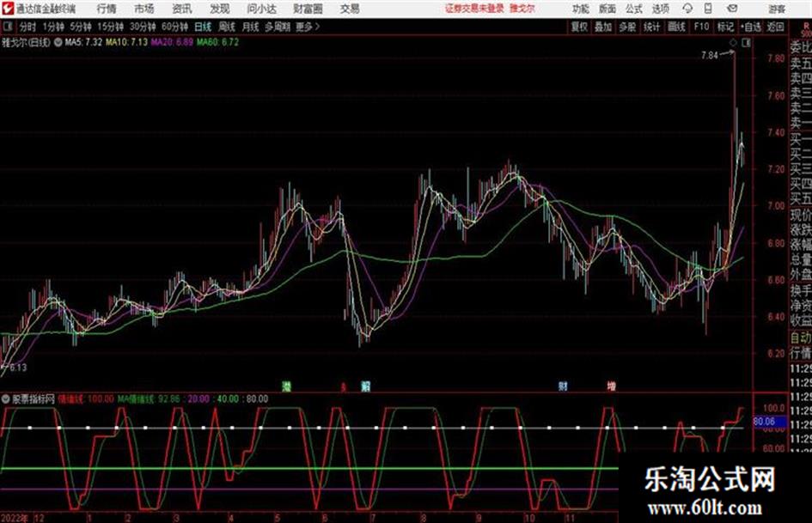The height and width of the screenshot is (523, 812).
Task: Click the MA60: 6.72 indicator value
Action: pos(217,42)
